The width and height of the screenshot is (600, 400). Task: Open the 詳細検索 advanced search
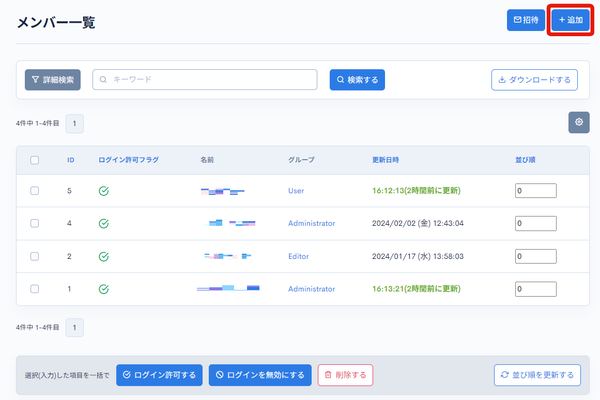pos(53,80)
